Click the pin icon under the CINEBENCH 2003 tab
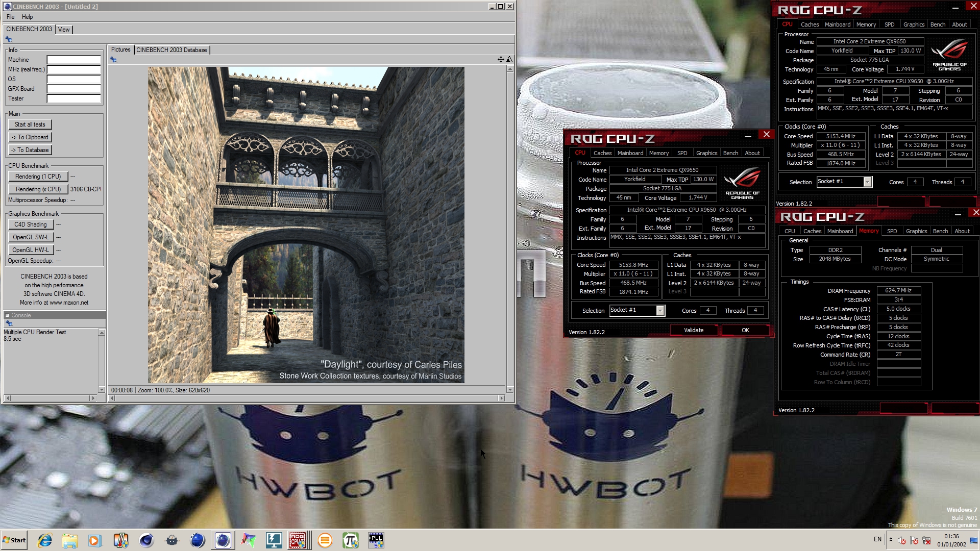980x551 pixels. (9, 39)
